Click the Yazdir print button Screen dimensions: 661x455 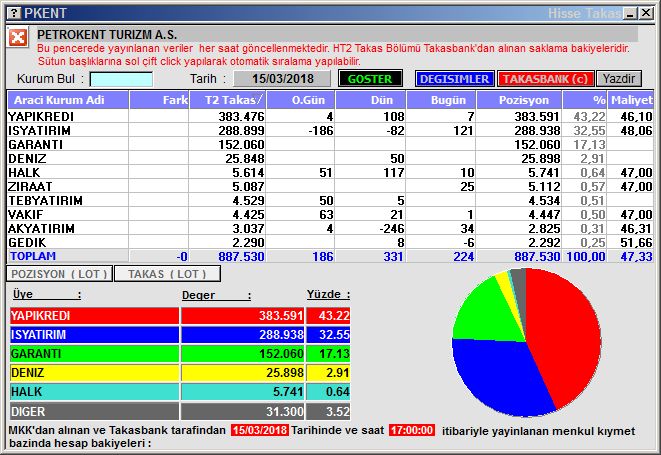tap(619, 79)
